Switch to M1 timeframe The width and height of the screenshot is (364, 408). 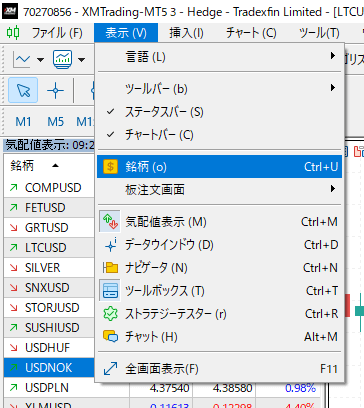[x=23, y=122]
